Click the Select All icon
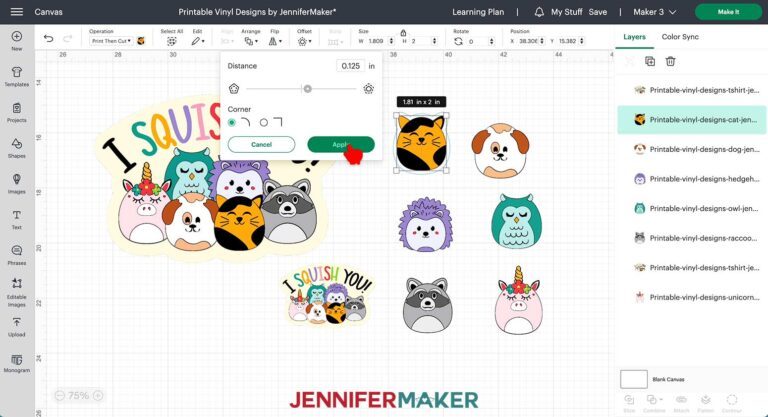The image size is (768, 417). (x=171, y=42)
